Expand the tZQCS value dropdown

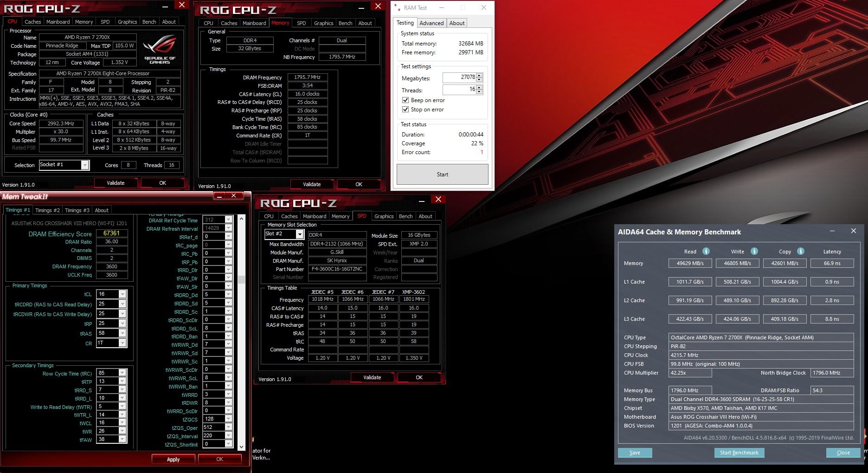[229, 419]
